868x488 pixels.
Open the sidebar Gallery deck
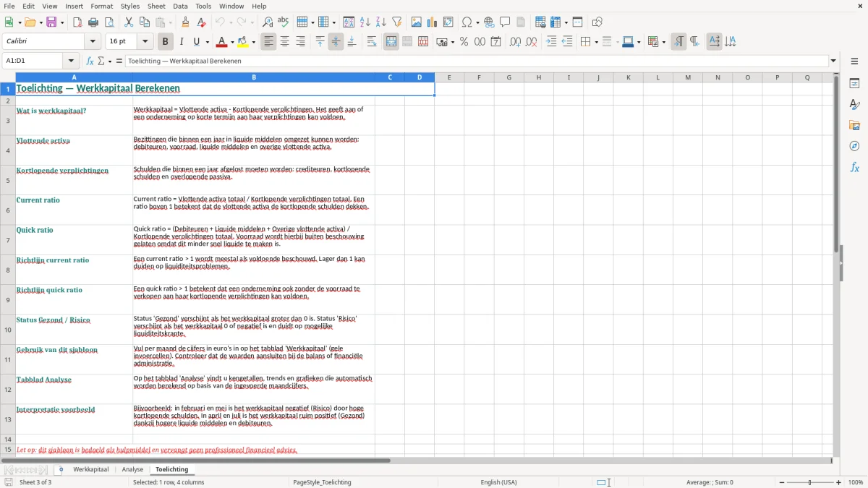point(854,126)
